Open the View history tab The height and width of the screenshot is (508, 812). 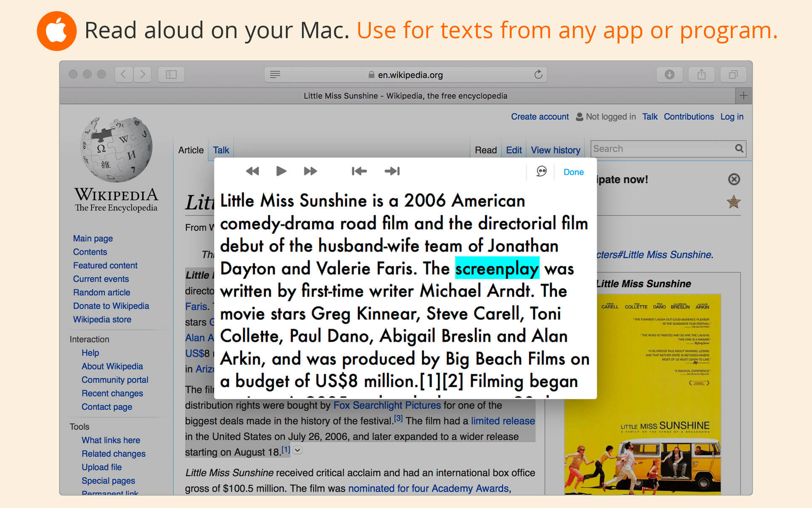(555, 150)
